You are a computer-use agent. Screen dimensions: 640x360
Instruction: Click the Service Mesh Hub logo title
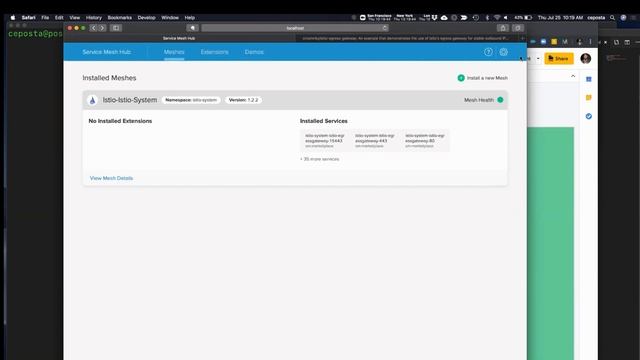point(107,52)
